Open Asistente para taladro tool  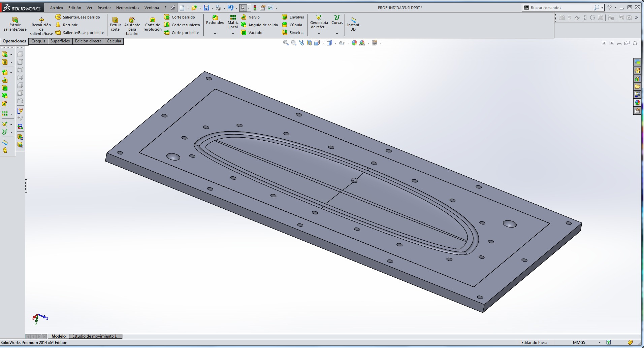click(x=132, y=26)
